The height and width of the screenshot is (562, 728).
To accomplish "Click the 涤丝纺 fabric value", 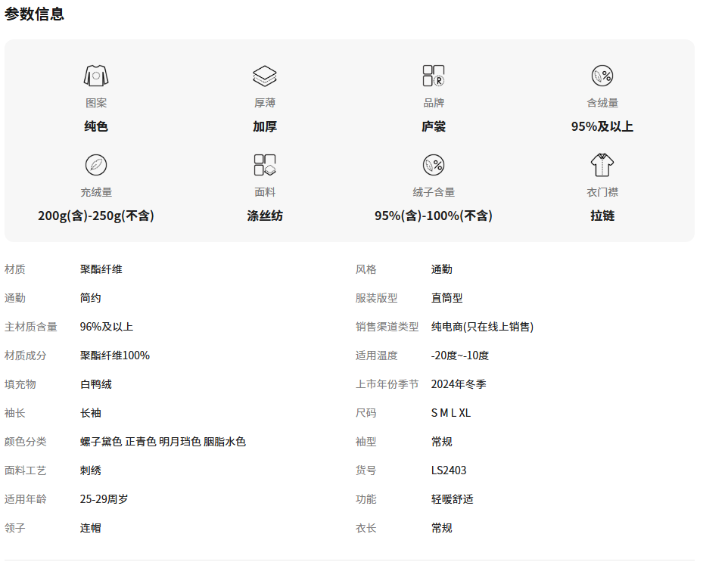I will 265,216.
